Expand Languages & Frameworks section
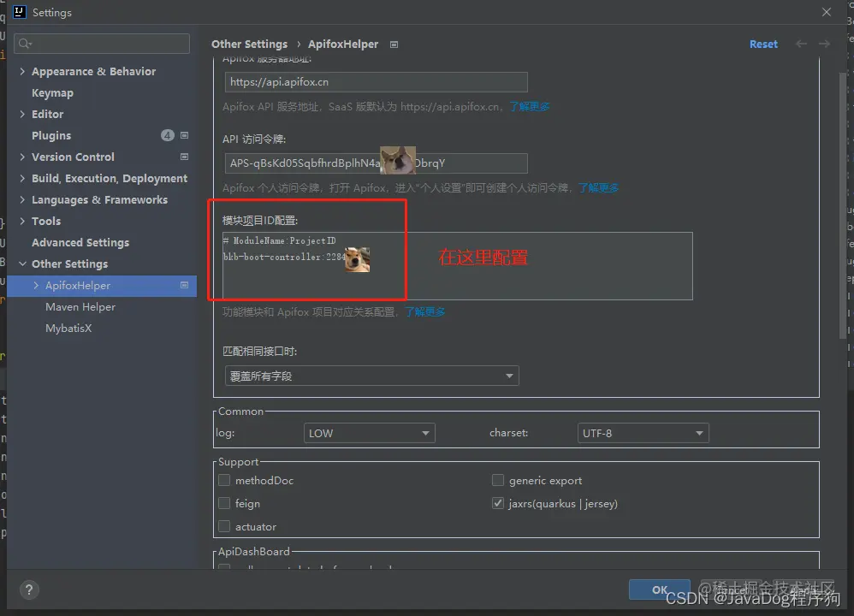 point(22,200)
